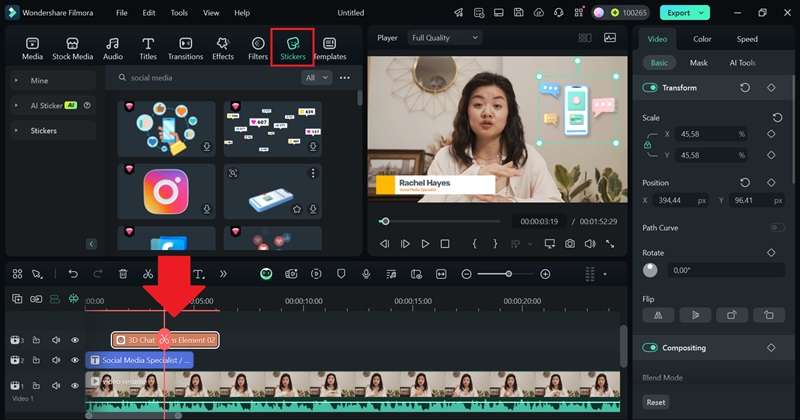Undo the last action

coord(73,274)
